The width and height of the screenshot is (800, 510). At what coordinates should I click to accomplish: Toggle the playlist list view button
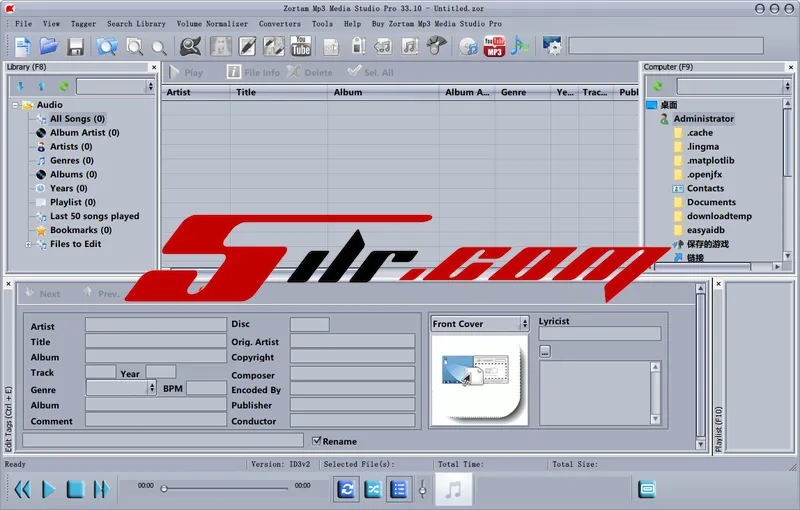pyautogui.click(x=398, y=490)
